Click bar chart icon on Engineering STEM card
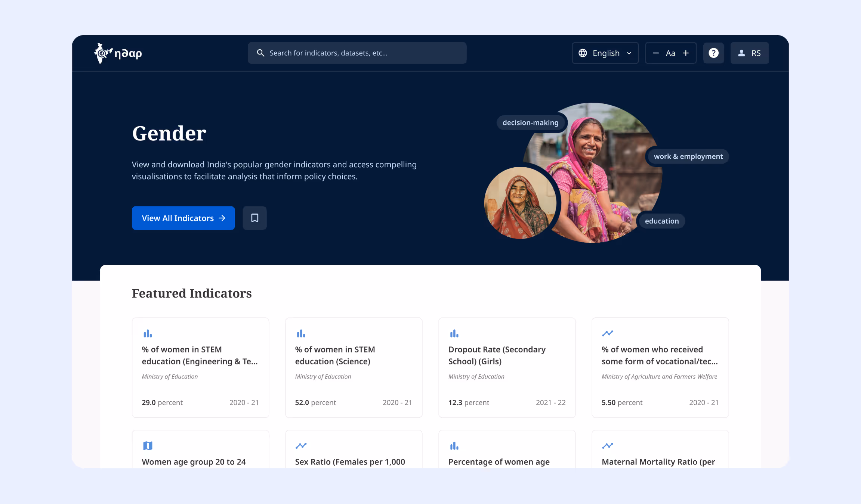The height and width of the screenshot is (504, 861). click(x=148, y=333)
